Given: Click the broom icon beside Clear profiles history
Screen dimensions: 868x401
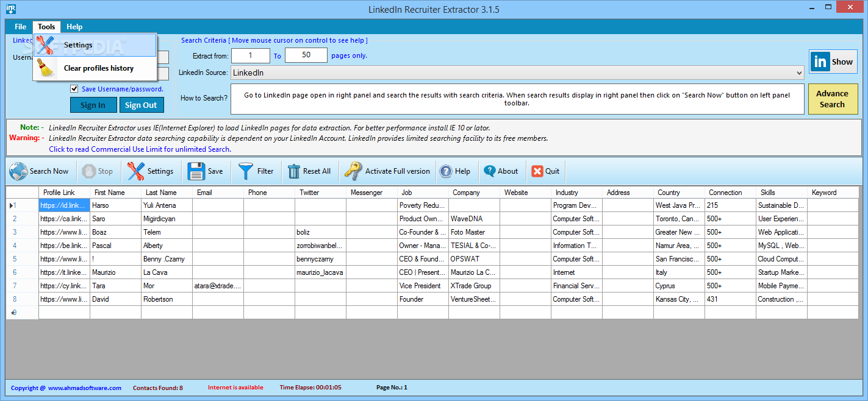Looking at the screenshot, I should tap(46, 68).
